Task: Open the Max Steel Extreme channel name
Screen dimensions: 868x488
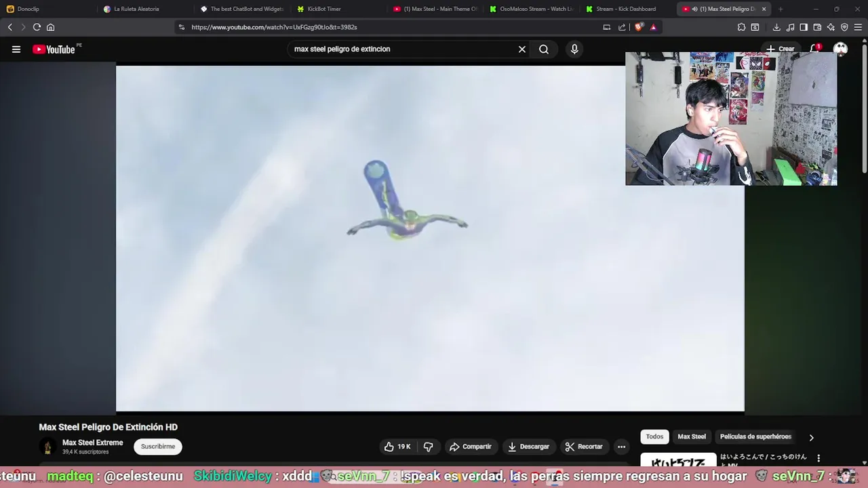Action: click(x=93, y=443)
